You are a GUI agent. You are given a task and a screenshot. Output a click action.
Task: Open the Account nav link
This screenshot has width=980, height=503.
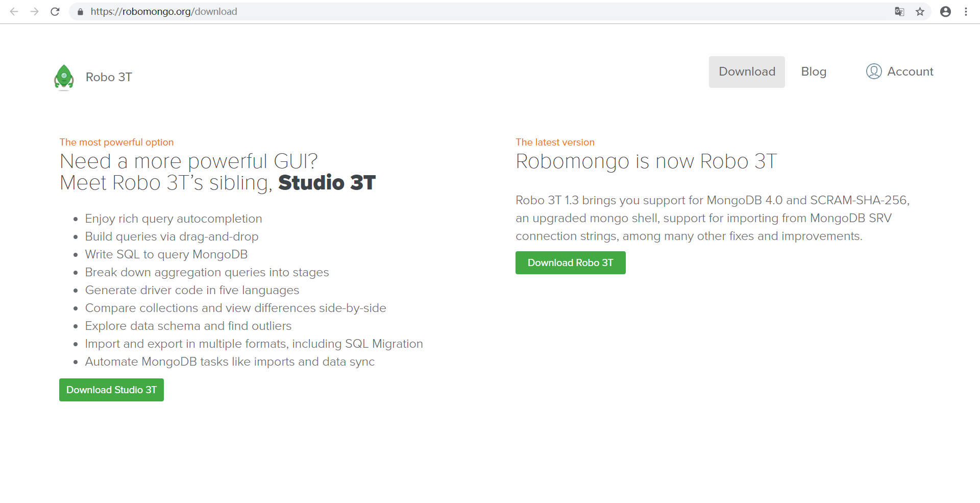click(x=910, y=71)
